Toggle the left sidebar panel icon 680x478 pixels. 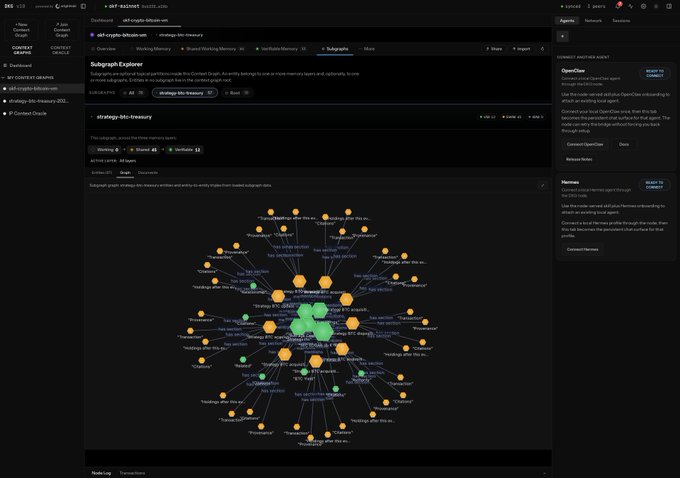point(83,6)
